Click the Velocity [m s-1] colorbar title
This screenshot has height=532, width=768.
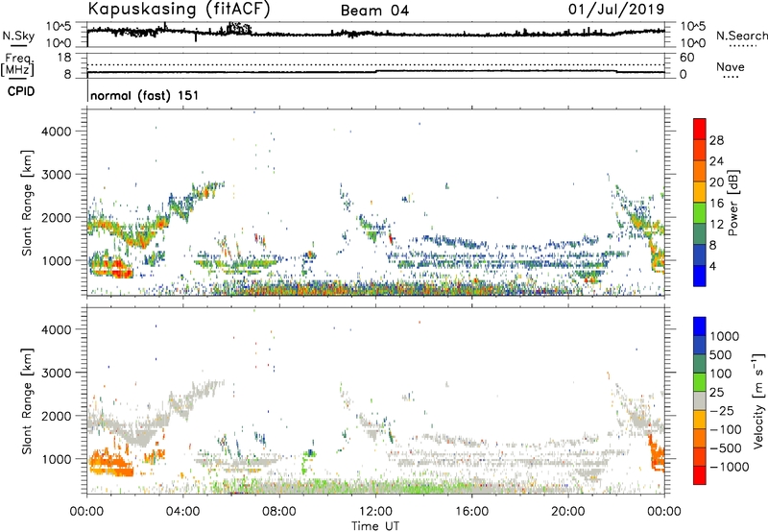pyautogui.click(x=758, y=400)
